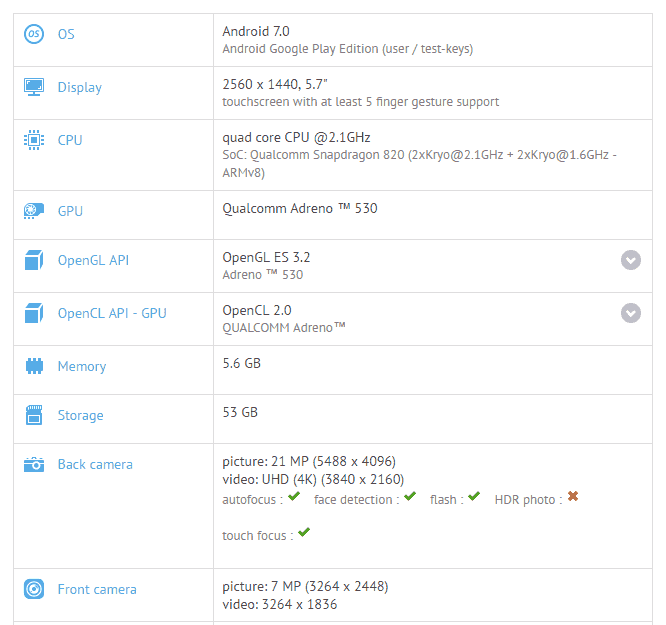Click the OpenCL API - GPU cube icon
Viewport: 666px width, 625px height.
pyautogui.click(x=34, y=313)
